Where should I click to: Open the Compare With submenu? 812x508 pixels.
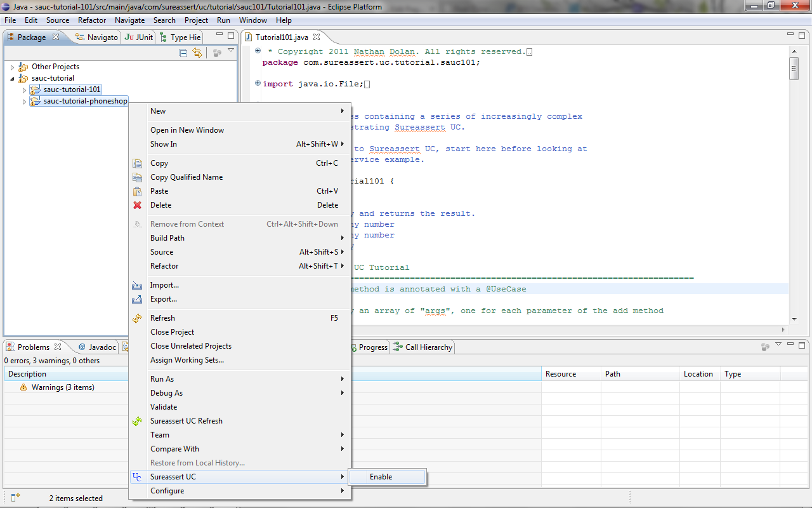click(240, 449)
